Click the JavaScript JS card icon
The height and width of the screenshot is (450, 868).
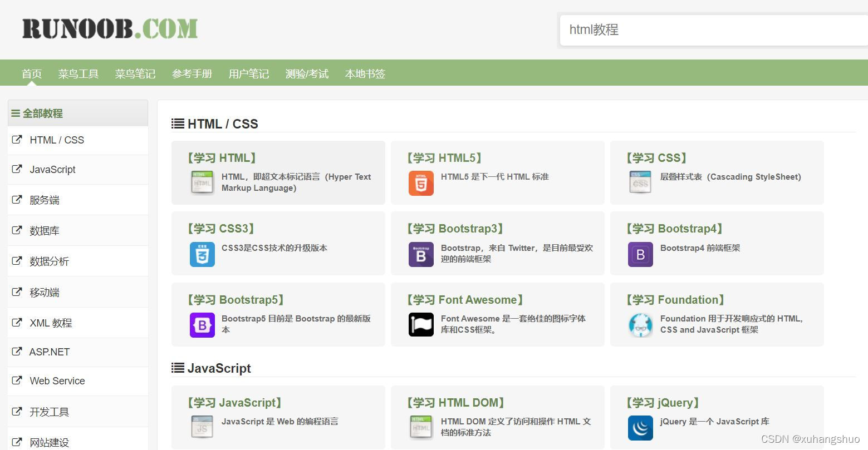coord(202,428)
